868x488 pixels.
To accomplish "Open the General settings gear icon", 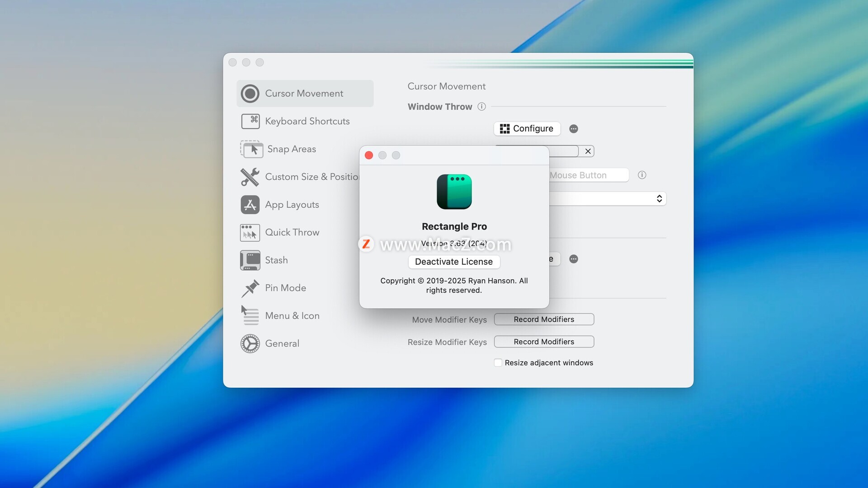I will click(x=250, y=343).
